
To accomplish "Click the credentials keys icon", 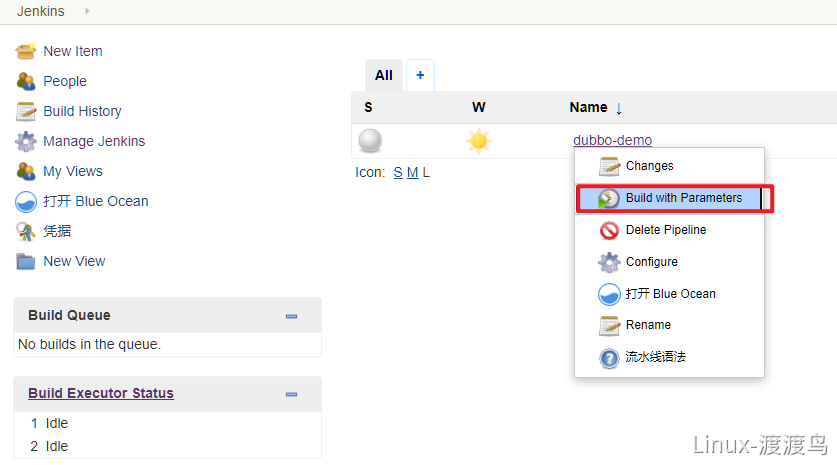I will [26, 231].
